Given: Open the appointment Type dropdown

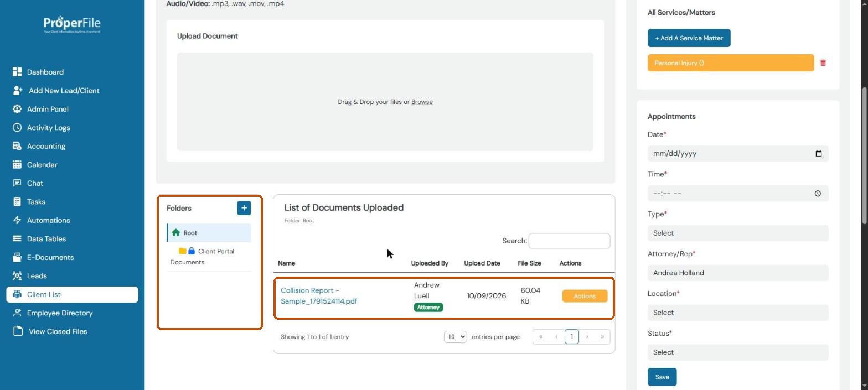Looking at the screenshot, I should (x=738, y=233).
